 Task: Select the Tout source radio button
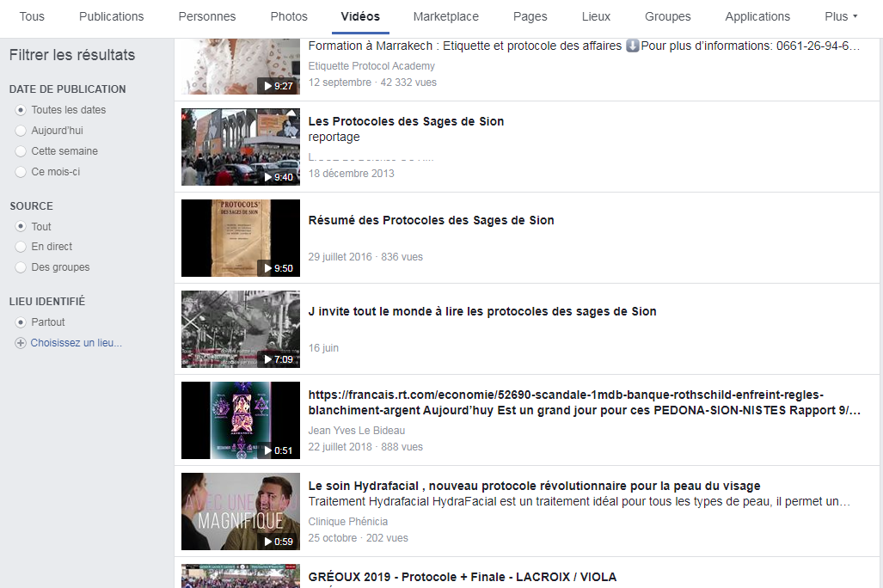(21, 226)
